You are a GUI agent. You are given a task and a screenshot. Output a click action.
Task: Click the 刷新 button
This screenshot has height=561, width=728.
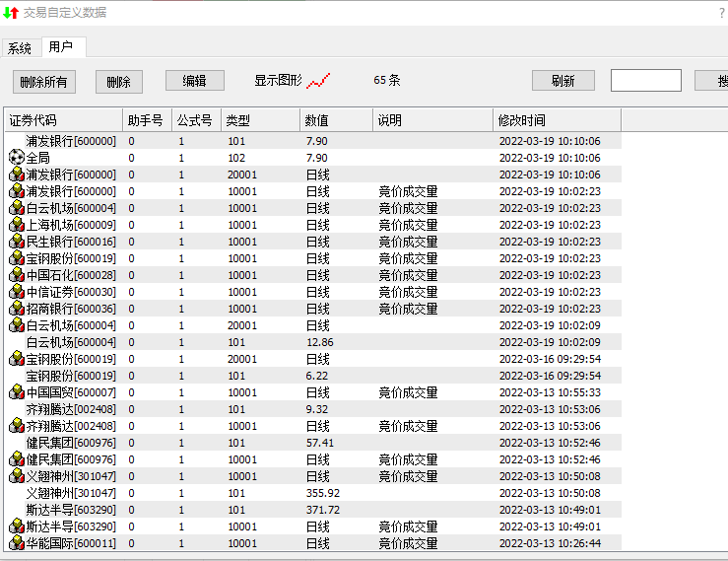tap(563, 81)
